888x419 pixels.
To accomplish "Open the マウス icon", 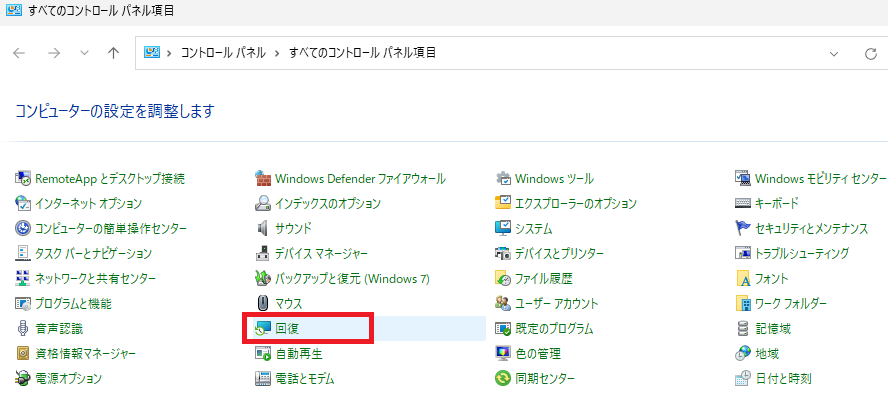I will [x=263, y=303].
